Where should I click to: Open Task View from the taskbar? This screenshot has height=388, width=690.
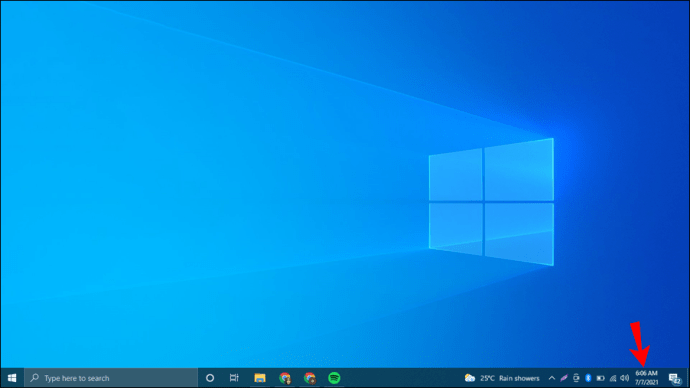point(234,378)
